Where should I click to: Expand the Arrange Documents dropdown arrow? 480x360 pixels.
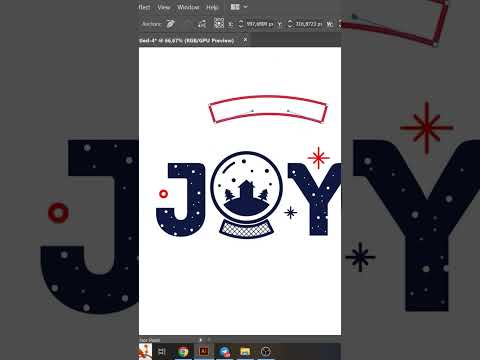(246, 7)
